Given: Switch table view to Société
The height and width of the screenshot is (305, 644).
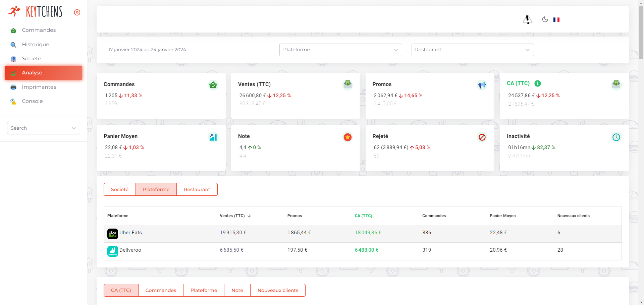Looking at the screenshot, I should [120, 189].
